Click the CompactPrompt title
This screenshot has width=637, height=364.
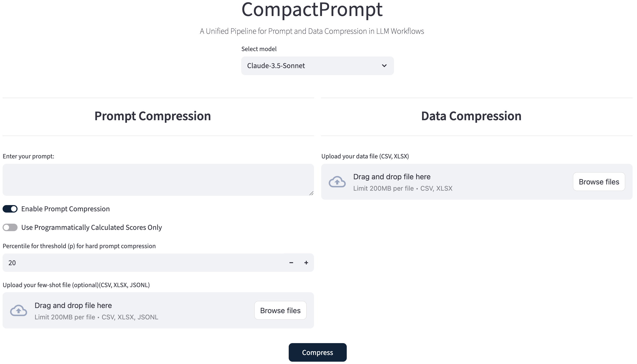point(312,10)
